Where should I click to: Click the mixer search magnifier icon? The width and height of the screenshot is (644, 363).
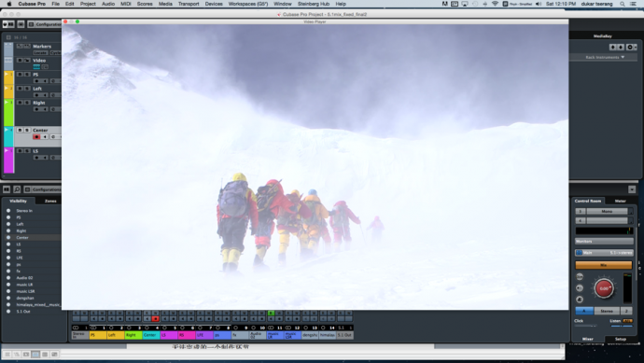point(17,189)
